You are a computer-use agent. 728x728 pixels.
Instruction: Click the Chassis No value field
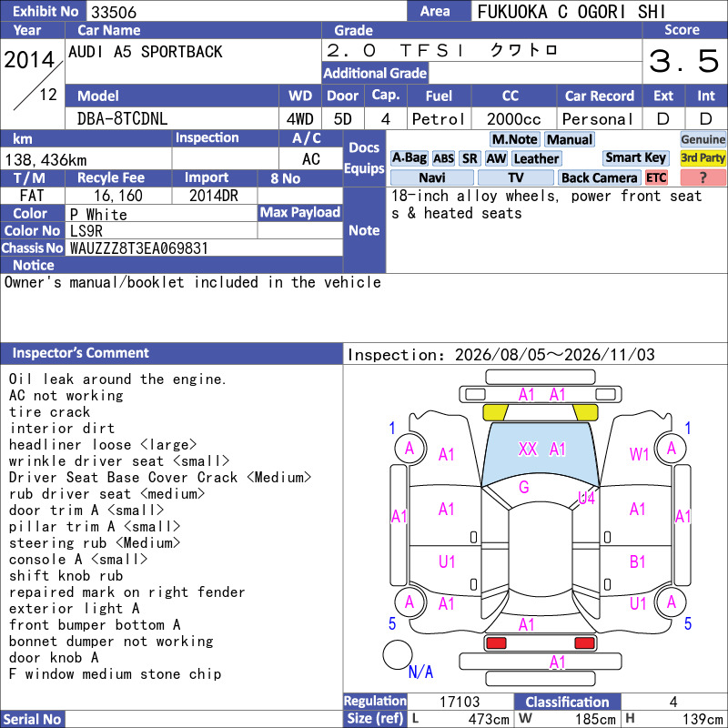coord(204,248)
